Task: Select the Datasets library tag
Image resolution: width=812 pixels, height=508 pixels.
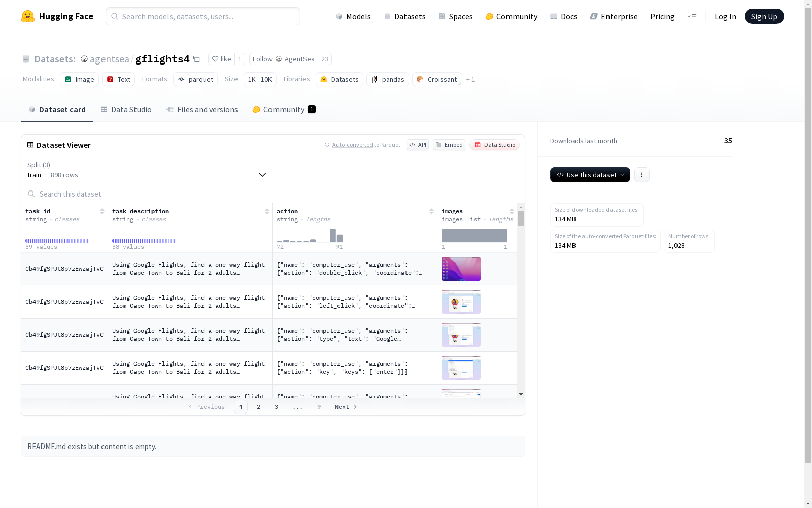Action: pyautogui.click(x=340, y=79)
